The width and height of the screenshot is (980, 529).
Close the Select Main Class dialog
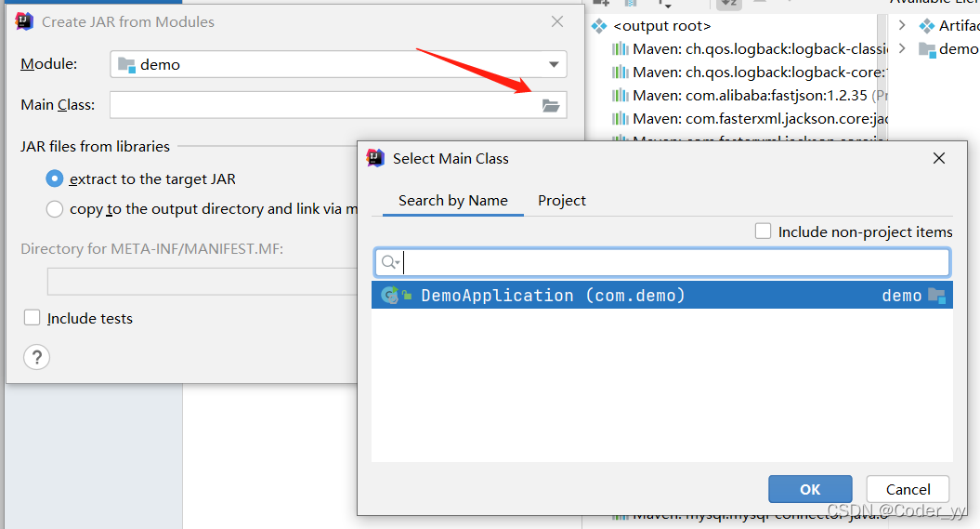939,158
